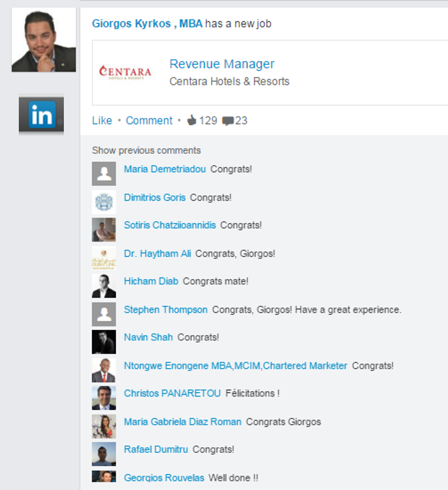448x490 pixels.
Task: Click the Comment link under the post
Action: pyautogui.click(x=149, y=120)
